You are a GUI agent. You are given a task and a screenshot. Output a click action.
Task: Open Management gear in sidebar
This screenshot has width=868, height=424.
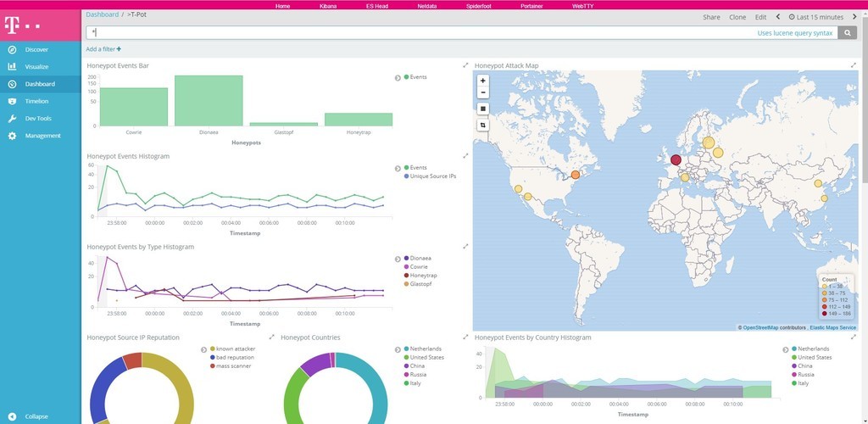click(x=12, y=136)
